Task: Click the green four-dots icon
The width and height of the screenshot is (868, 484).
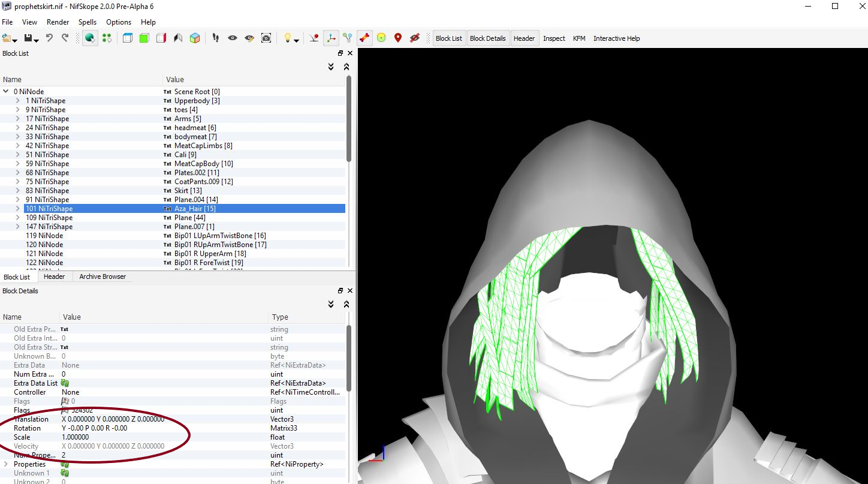Action: point(107,38)
